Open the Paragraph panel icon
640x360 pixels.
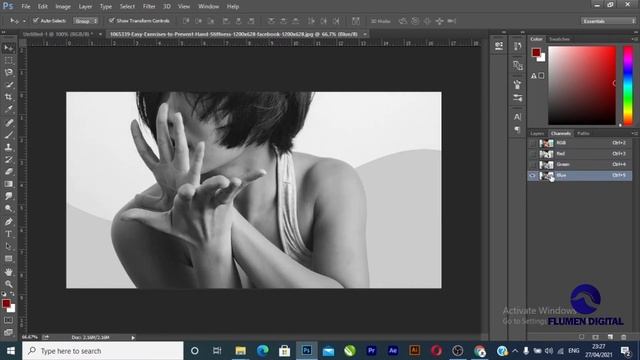tap(518, 130)
